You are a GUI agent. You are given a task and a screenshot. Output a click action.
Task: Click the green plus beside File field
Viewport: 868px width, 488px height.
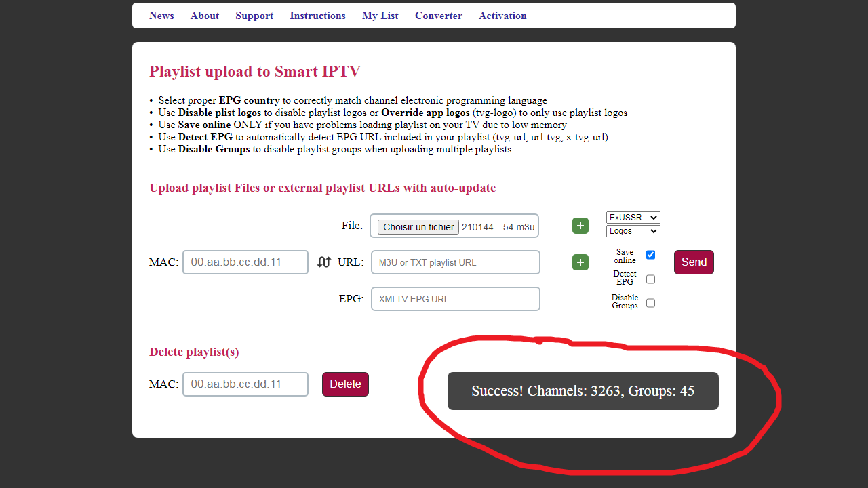pos(580,226)
